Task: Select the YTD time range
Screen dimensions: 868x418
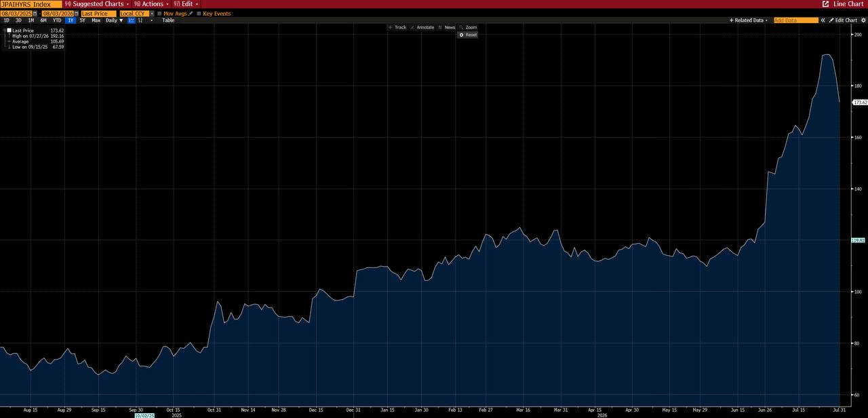Action: pos(57,20)
